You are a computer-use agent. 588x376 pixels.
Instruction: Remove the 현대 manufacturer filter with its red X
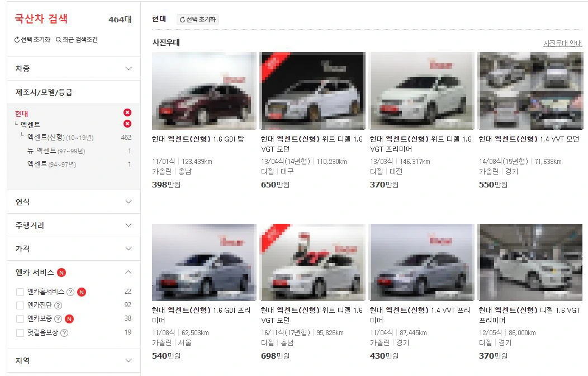click(127, 112)
